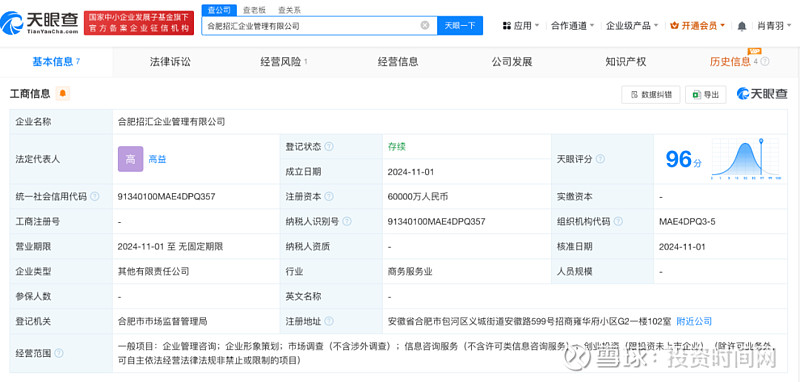Click the 天眼一下 search button

[x=460, y=26]
